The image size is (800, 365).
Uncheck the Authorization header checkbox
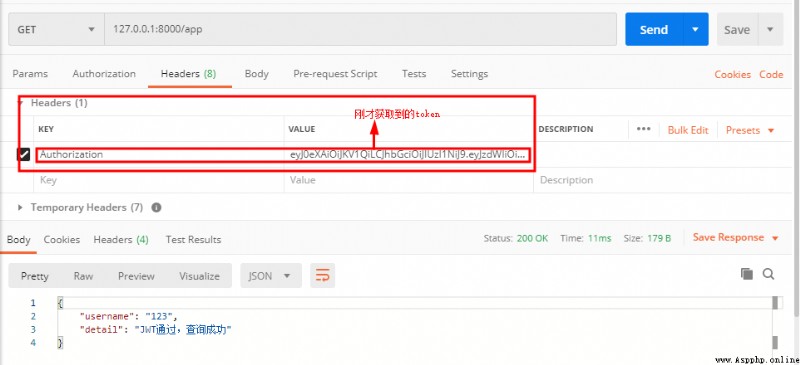23,154
